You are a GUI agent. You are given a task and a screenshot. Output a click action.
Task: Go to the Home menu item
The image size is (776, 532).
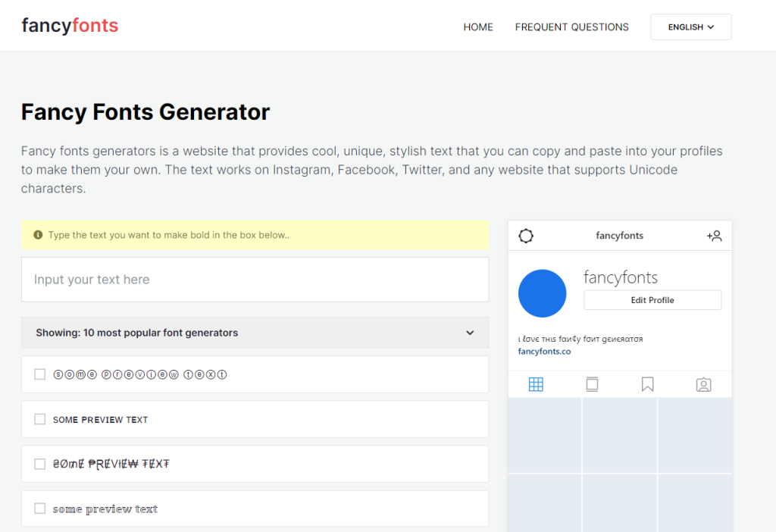click(478, 27)
